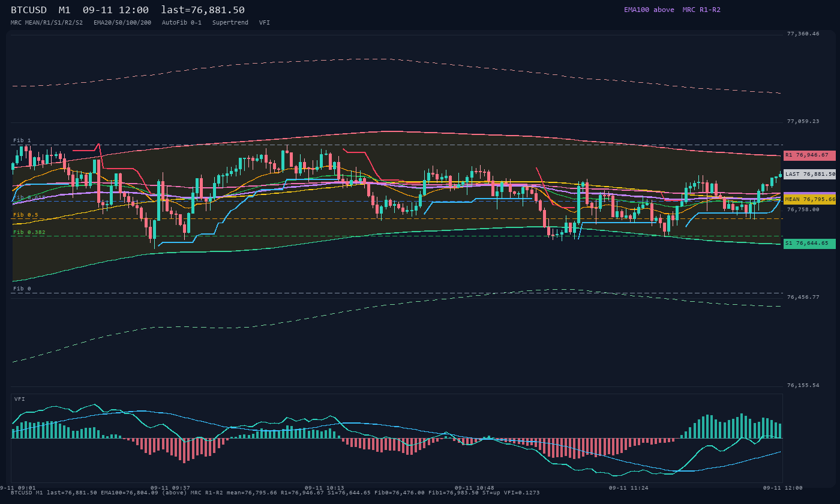Click the MEAN 76,795.66 price tag
Screen dimensions: 840x504
click(809, 199)
